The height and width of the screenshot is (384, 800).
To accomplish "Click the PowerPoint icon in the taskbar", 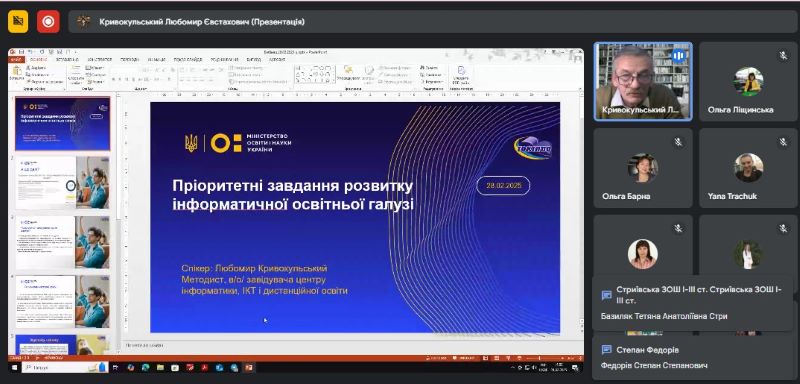I will tap(249, 367).
